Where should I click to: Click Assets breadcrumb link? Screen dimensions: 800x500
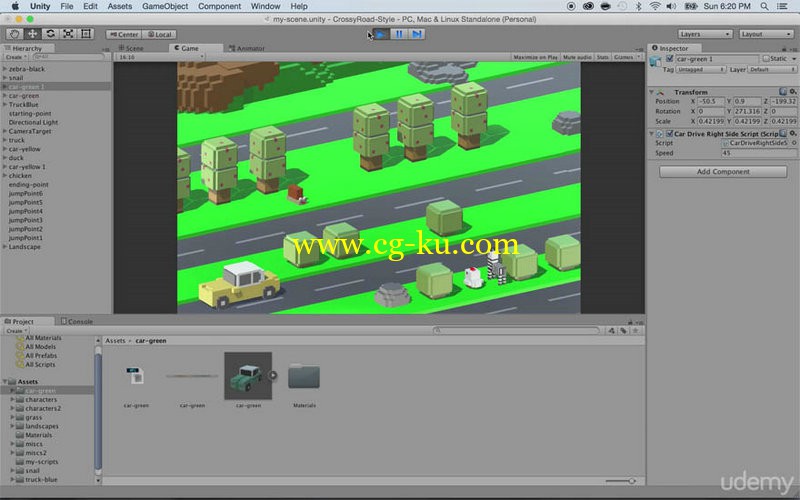pos(115,340)
